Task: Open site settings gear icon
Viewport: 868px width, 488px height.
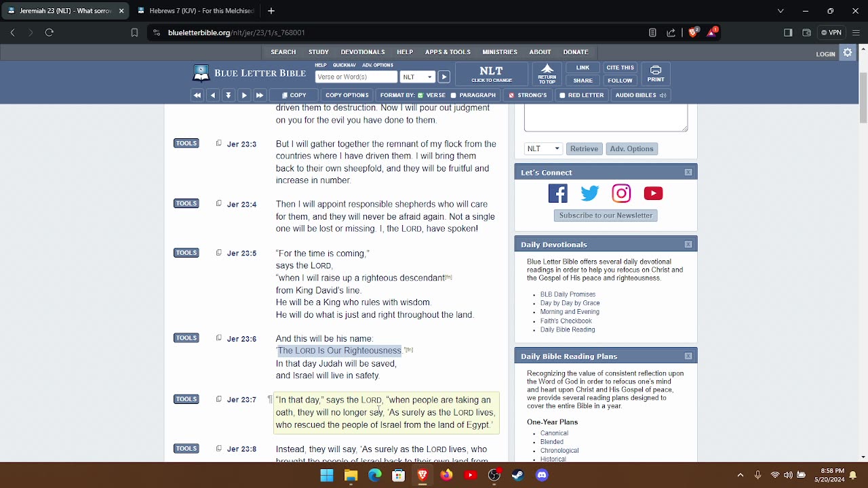Action: click(x=848, y=53)
